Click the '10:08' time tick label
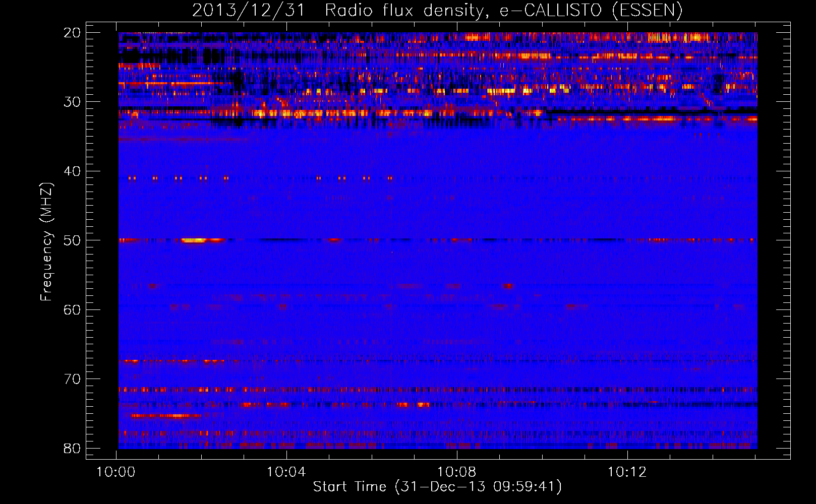The image size is (816, 504). 457,472
